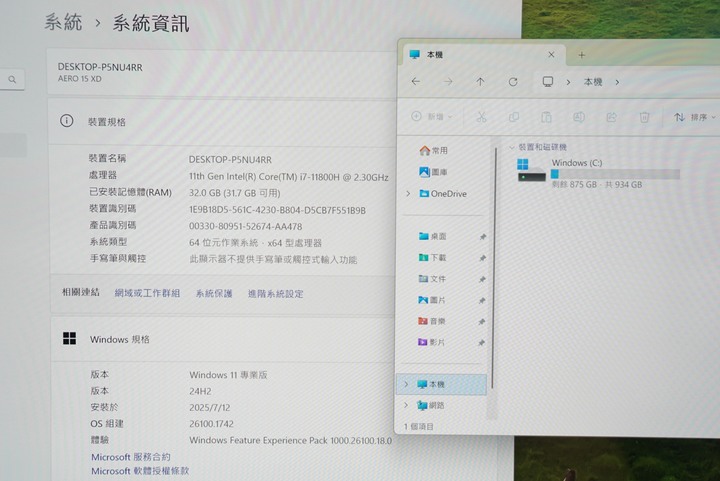Expand the 本機 tree node
Screen dimensions: 720x481
(x=406, y=384)
